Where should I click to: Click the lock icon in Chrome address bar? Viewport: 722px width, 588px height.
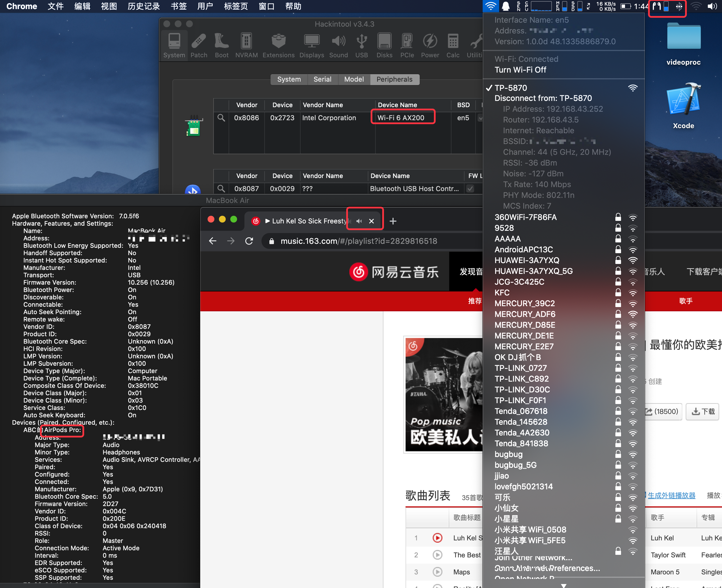point(271,241)
